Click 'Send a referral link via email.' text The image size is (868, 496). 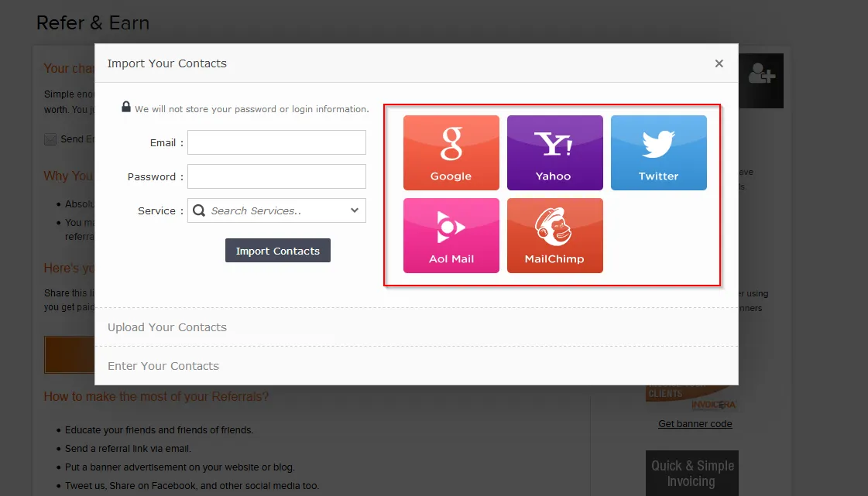[128, 449]
